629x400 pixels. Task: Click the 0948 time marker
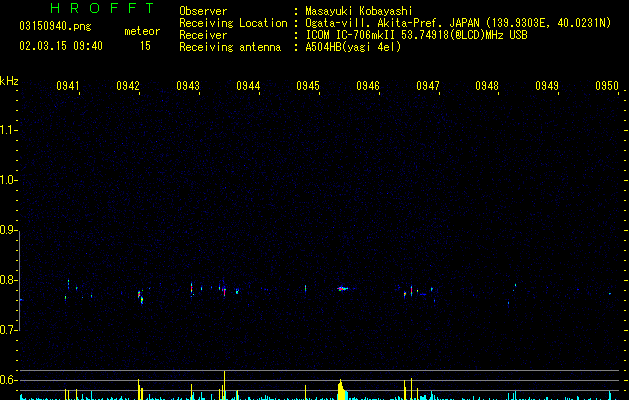tap(487, 85)
